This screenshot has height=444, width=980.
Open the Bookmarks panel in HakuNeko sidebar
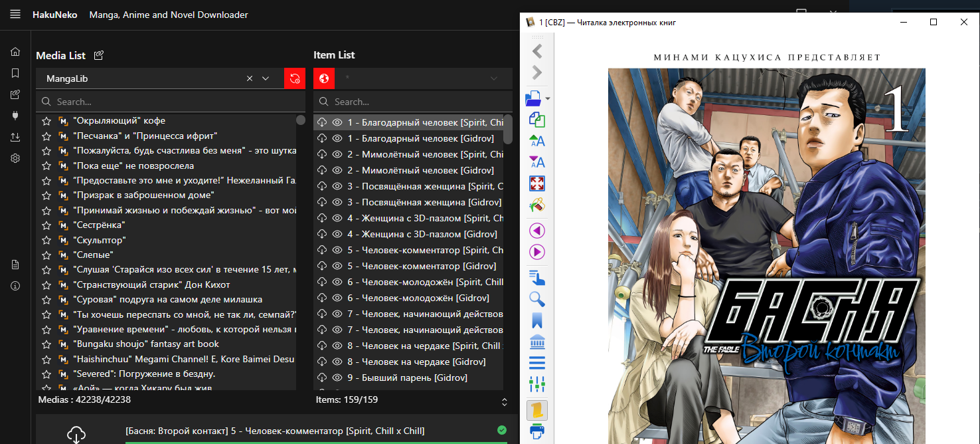(15, 73)
